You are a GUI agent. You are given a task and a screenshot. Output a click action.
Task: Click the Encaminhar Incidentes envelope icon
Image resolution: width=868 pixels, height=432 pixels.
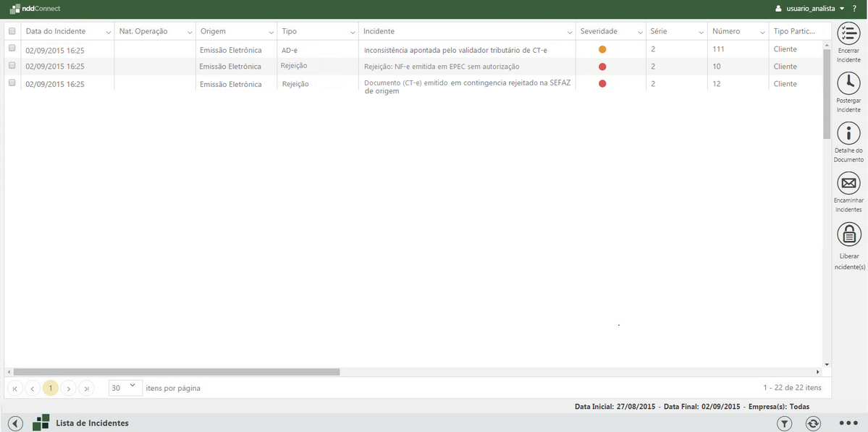point(848,183)
